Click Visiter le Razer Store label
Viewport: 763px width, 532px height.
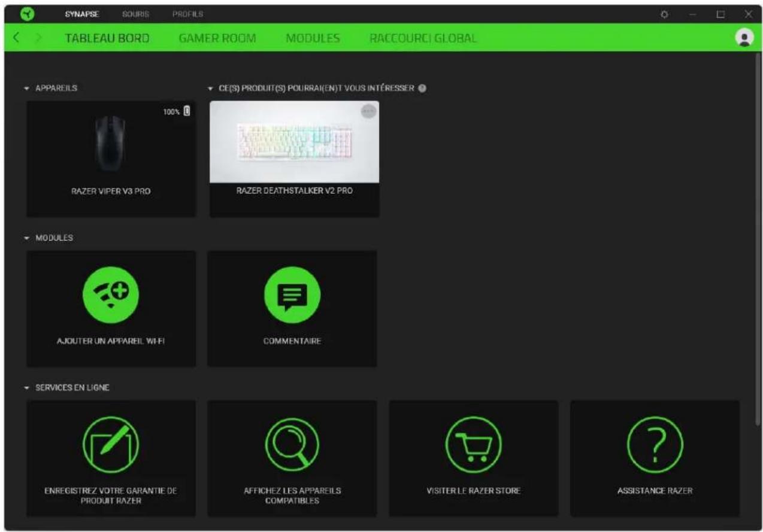point(473,491)
